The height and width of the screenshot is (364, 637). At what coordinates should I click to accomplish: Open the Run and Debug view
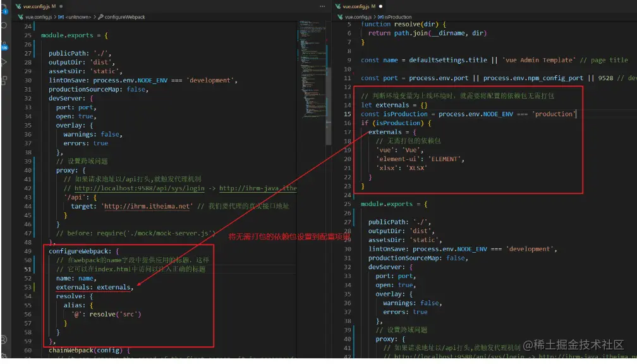click(x=4, y=62)
